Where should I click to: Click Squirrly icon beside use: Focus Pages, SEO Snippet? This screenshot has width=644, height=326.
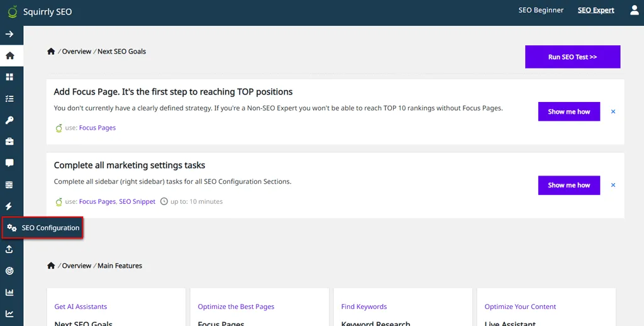[x=58, y=202]
